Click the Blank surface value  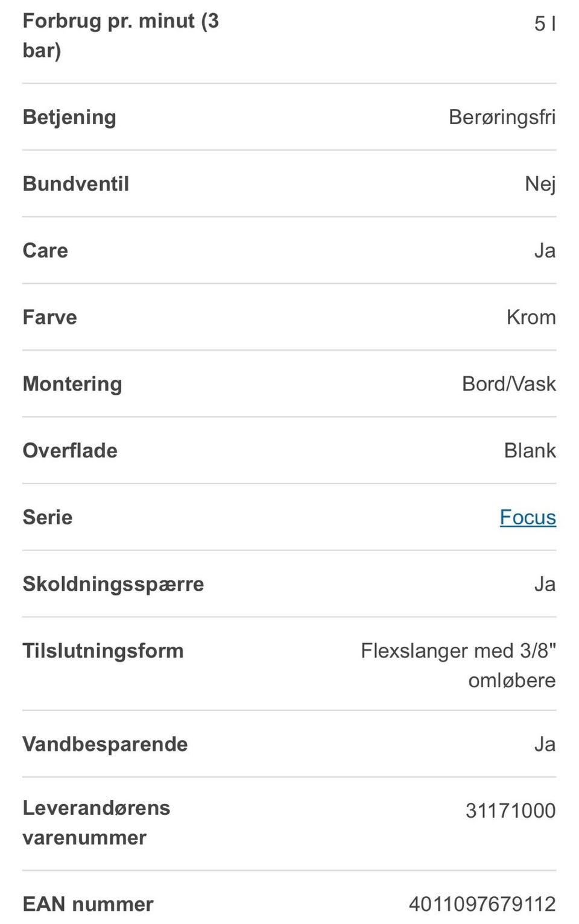530,450
